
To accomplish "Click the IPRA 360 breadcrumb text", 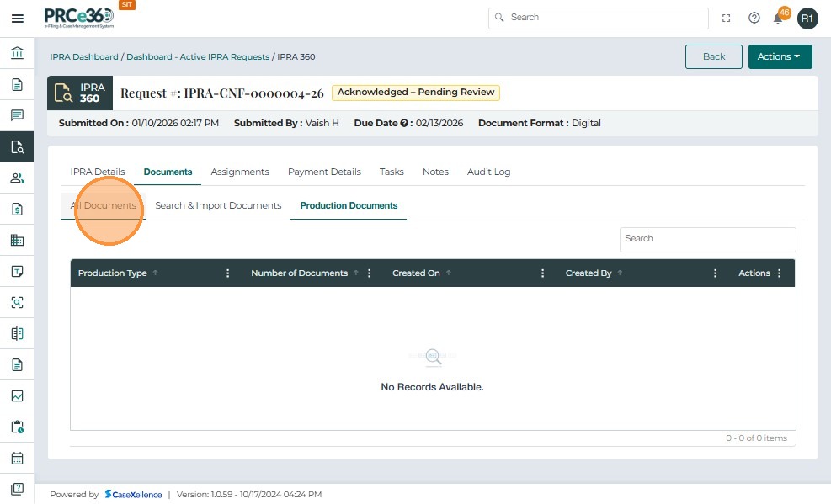I will tap(296, 56).
